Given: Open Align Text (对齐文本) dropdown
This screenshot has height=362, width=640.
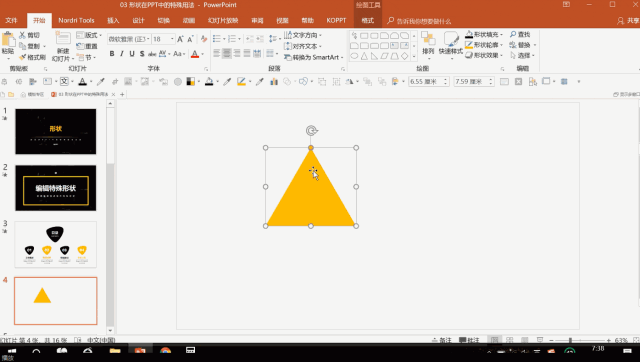Looking at the screenshot, I should pos(303,46).
